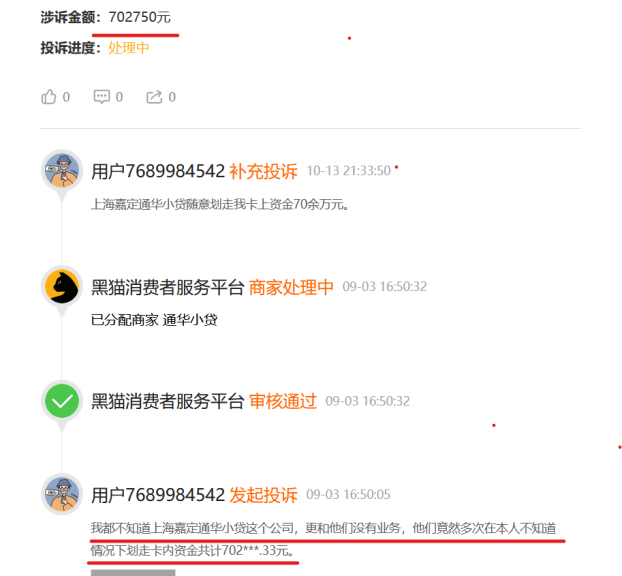Click the 已分配商家 通华小贷 text
622x576 pixels.
154,320
